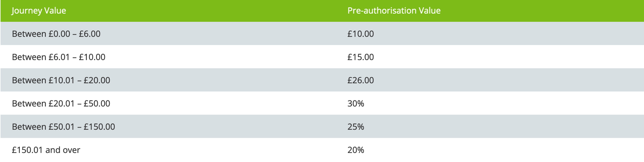The width and height of the screenshot is (644, 162).
Task: Click the £150.01 and over cell
Action: pyautogui.click(x=46, y=150)
